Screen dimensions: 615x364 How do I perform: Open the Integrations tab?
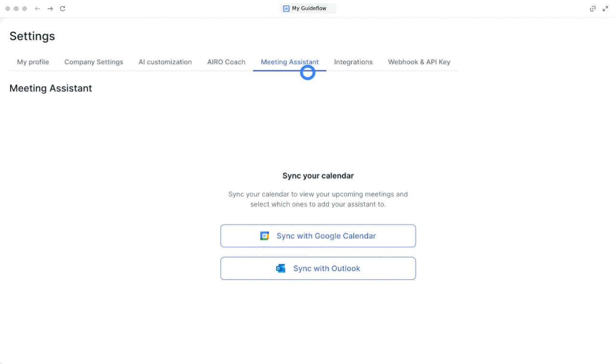click(x=353, y=62)
